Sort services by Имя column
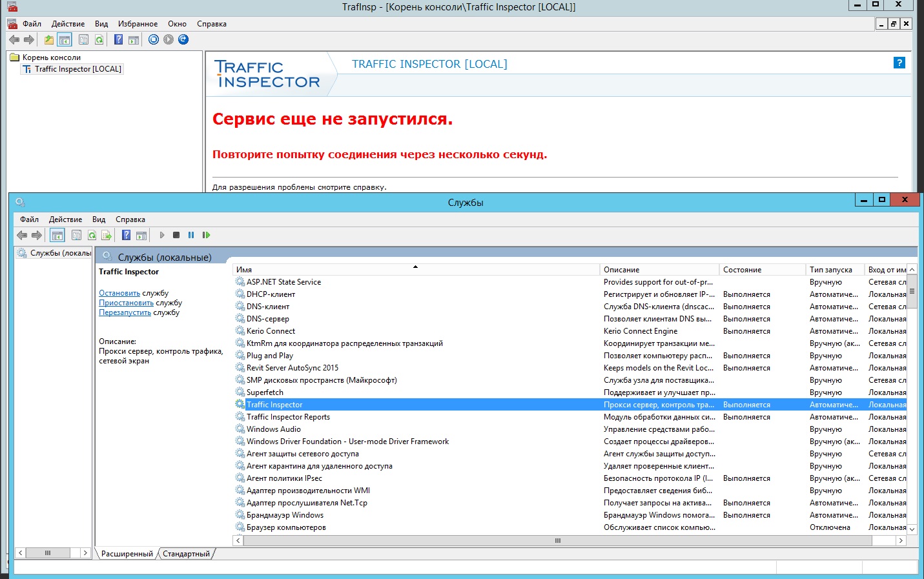The height and width of the screenshot is (579, 924). pyautogui.click(x=416, y=270)
